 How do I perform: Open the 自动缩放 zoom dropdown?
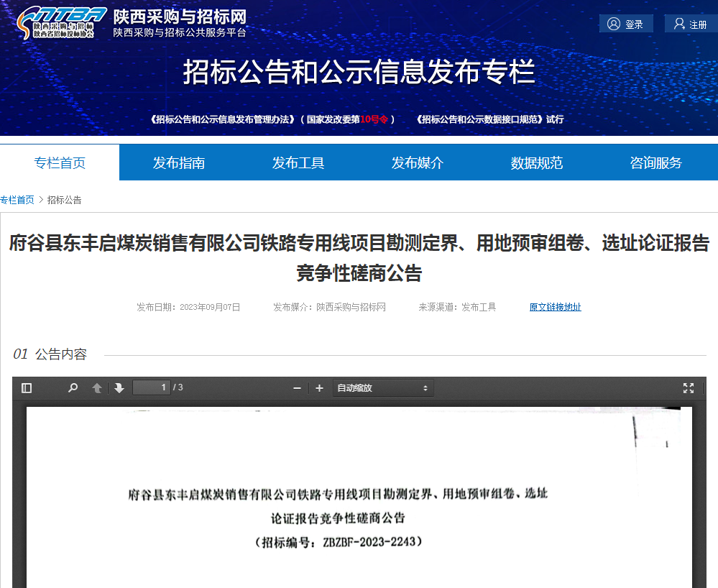click(x=383, y=388)
